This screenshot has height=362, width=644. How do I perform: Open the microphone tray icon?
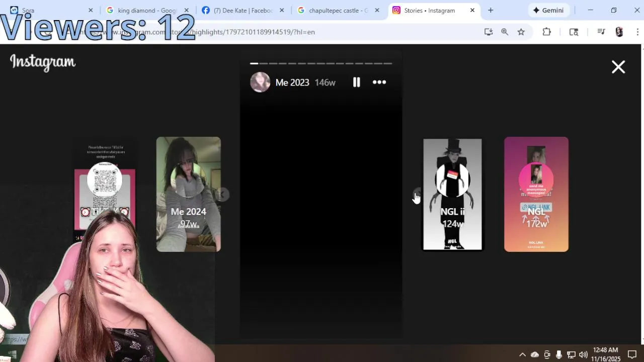point(559,354)
